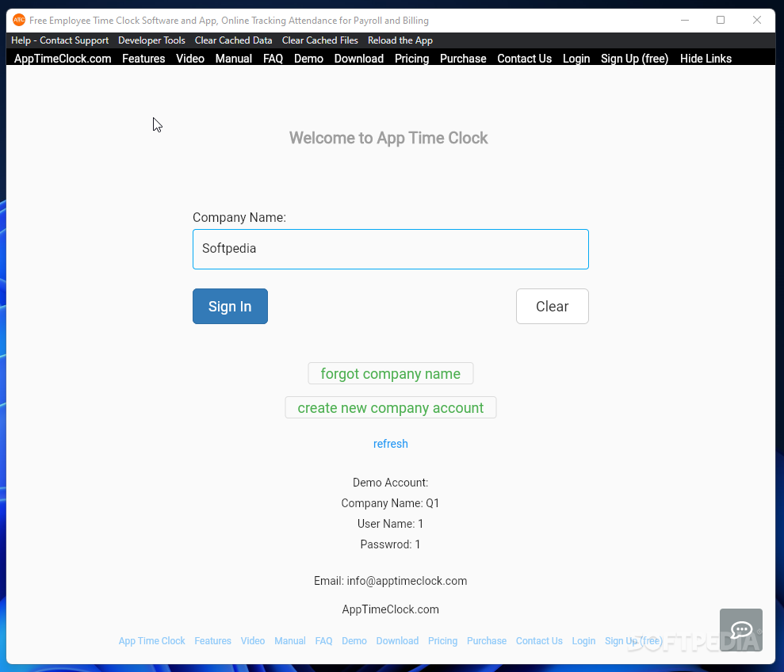Screen dimensions: 784x672
Task: Open Purchase link in top navigation bar
Action: point(463,59)
